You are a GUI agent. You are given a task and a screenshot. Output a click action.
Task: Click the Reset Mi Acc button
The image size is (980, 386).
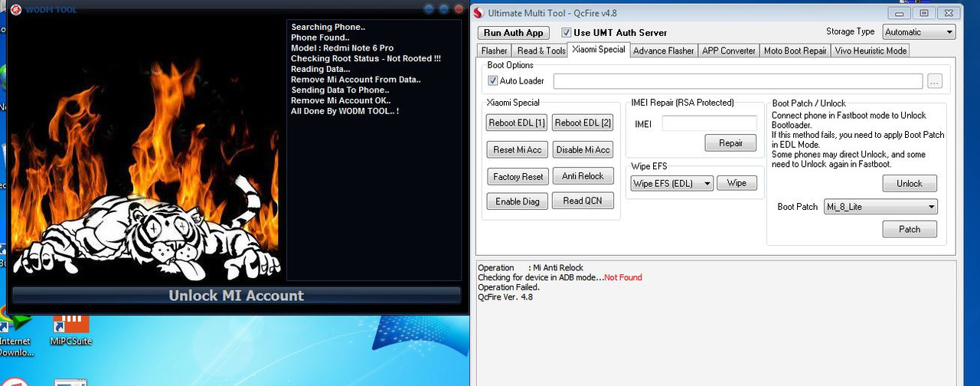click(x=518, y=150)
